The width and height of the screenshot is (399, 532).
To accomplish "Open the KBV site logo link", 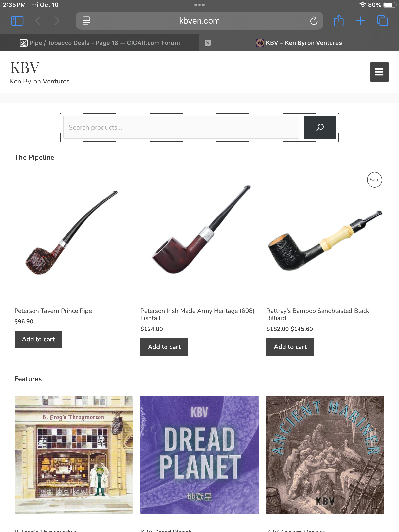I will pyautogui.click(x=25, y=67).
